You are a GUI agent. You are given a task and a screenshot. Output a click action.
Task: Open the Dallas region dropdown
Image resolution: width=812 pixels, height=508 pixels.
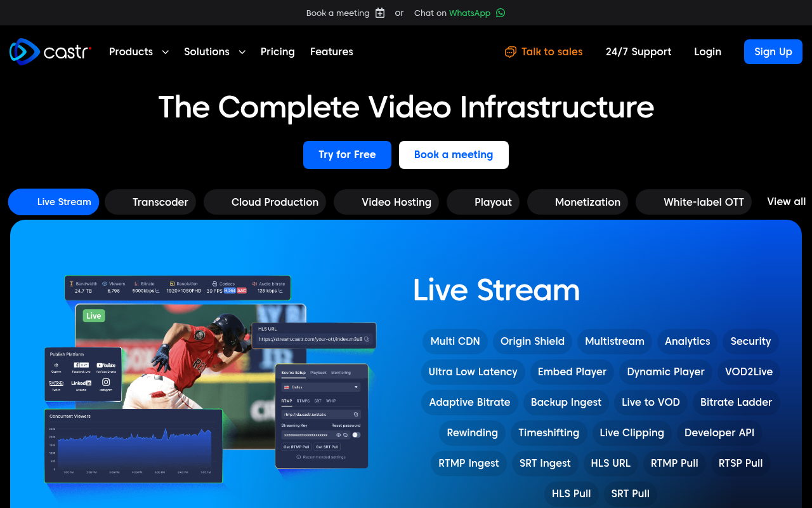(321, 387)
